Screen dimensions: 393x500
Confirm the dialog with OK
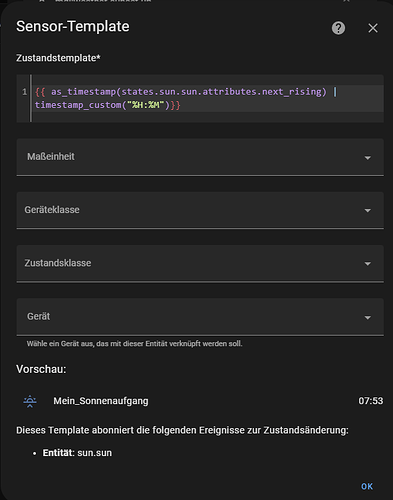[x=367, y=487]
